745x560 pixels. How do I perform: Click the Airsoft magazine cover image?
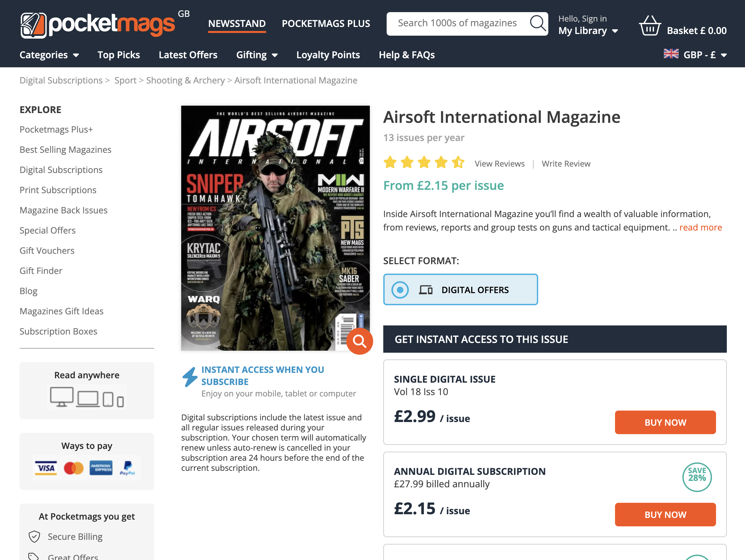click(x=275, y=228)
